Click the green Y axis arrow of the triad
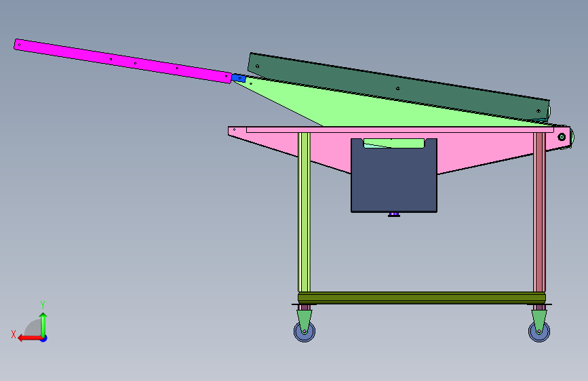 click(x=43, y=324)
